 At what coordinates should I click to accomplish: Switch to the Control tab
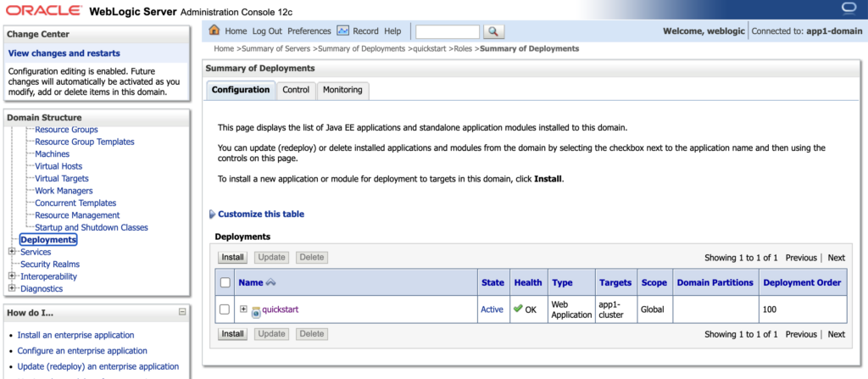296,90
